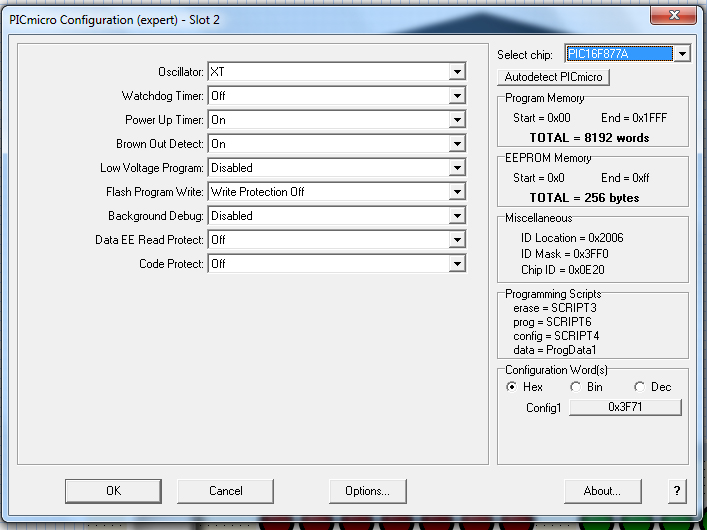Viewport: 707px width, 530px height.
Task: Click the Chip ID = 0x0E20 text
Action: coord(563,270)
